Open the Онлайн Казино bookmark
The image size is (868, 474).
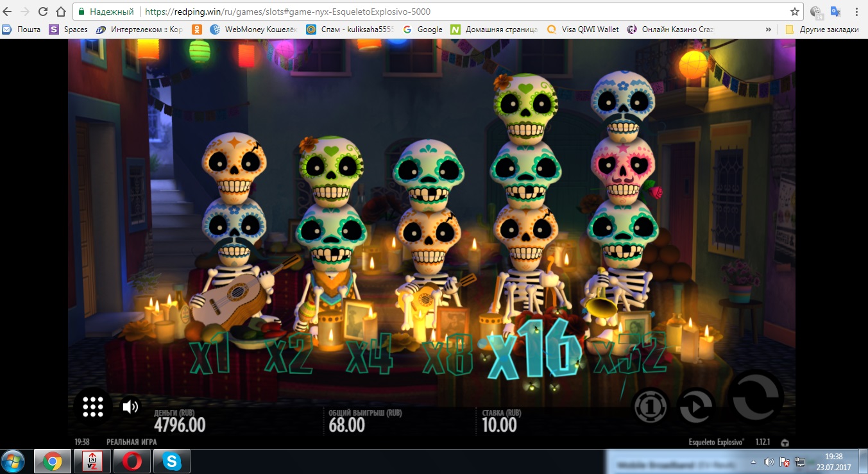click(x=670, y=30)
